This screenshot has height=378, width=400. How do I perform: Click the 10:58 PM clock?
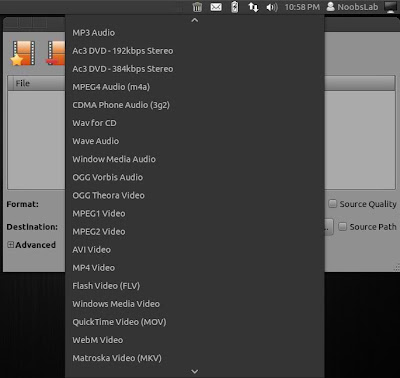302,7
